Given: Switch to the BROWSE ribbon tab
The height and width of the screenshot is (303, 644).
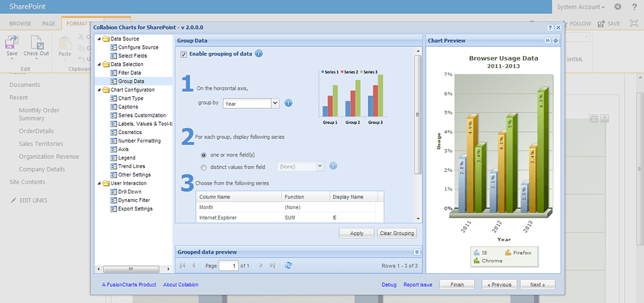Looking at the screenshot, I should tap(20, 24).
